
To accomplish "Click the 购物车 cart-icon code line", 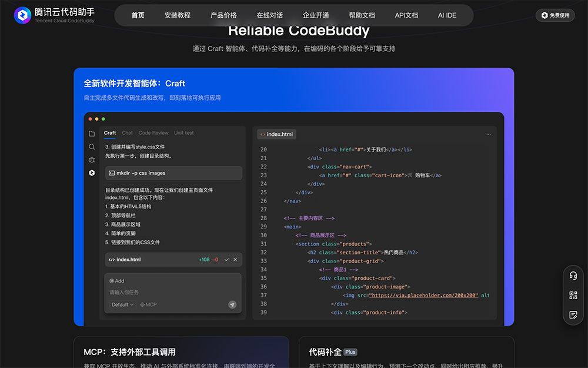I will (x=380, y=175).
